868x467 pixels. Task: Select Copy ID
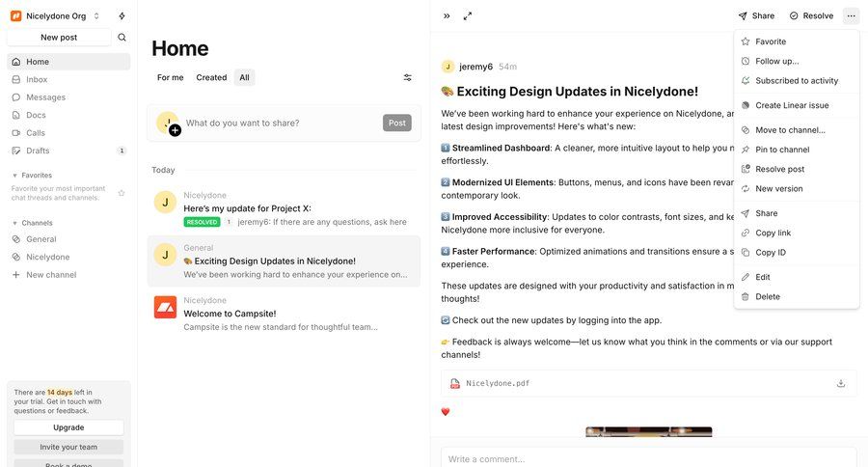(797, 252)
